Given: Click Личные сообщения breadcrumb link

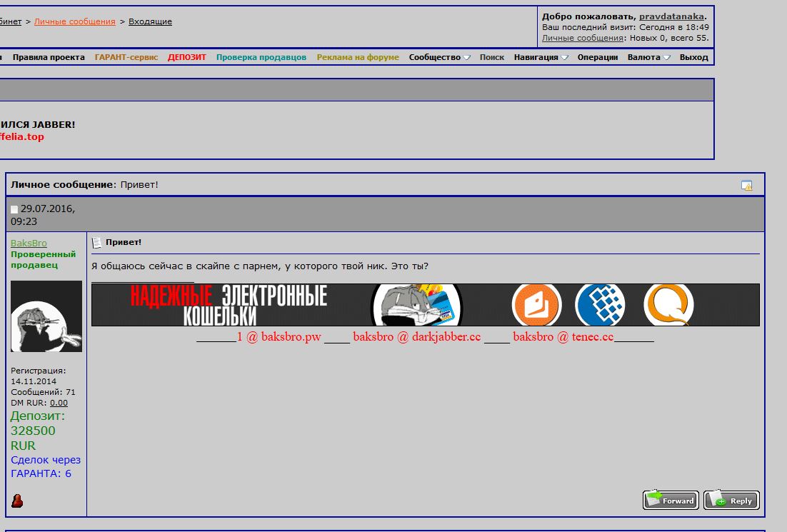Looking at the screenshot, I should 75,21.
